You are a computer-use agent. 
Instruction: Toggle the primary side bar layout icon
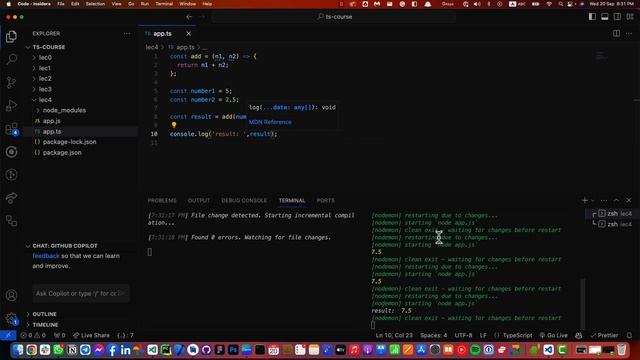[592, 17]
